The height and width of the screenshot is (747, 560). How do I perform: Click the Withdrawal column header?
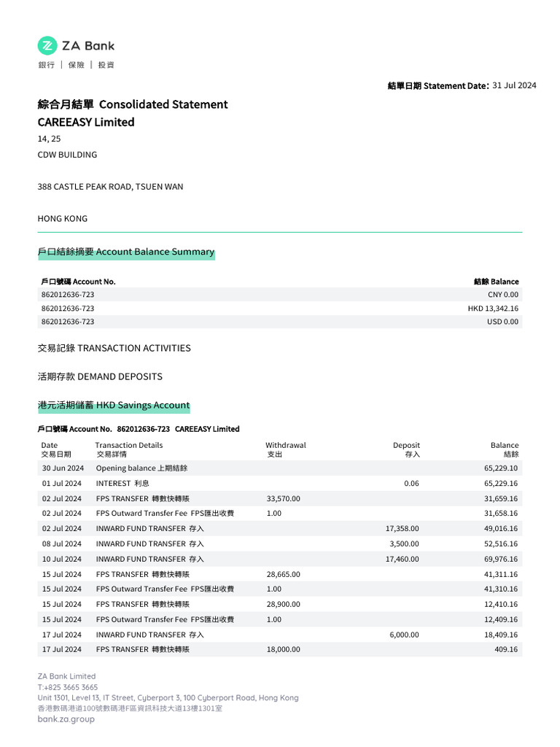tap(286, 449)
